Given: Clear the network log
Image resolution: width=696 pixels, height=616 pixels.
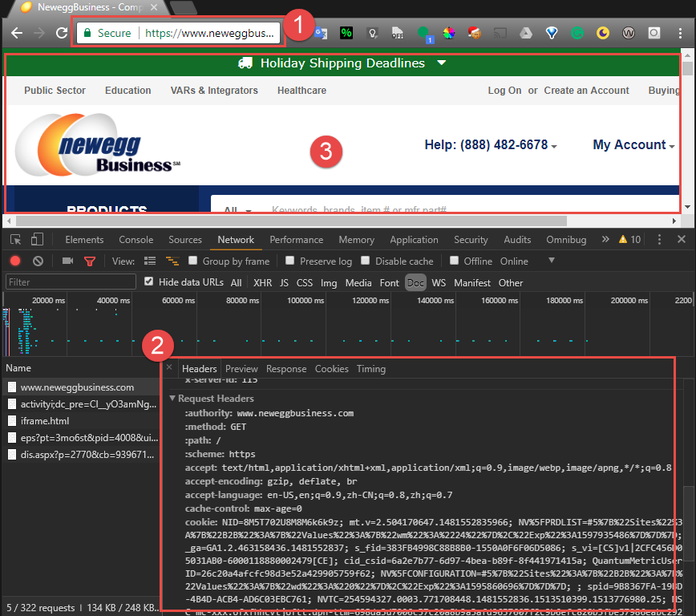Looking at the screenshot, I should [x=38, y=261].
